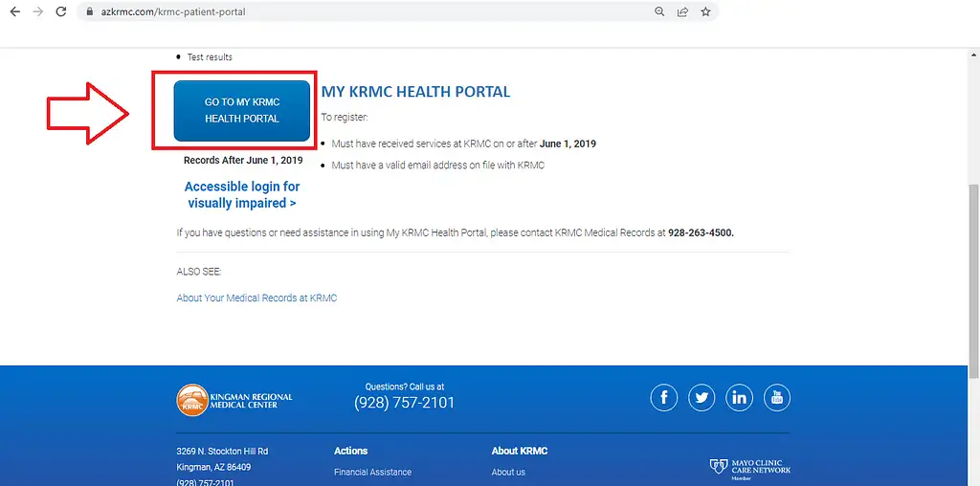
Task: Open About Your Medical Records at KRMC
Action: pyautogui.click(x=256, y=298)
